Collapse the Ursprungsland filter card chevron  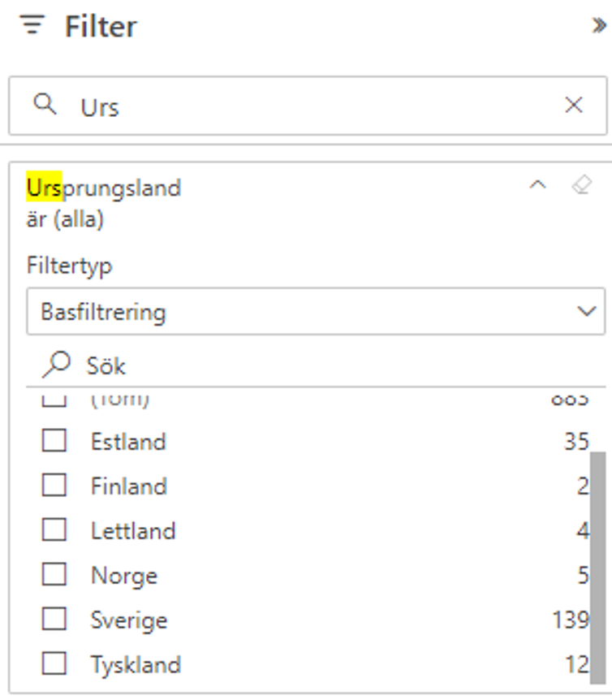coord(537,185)
